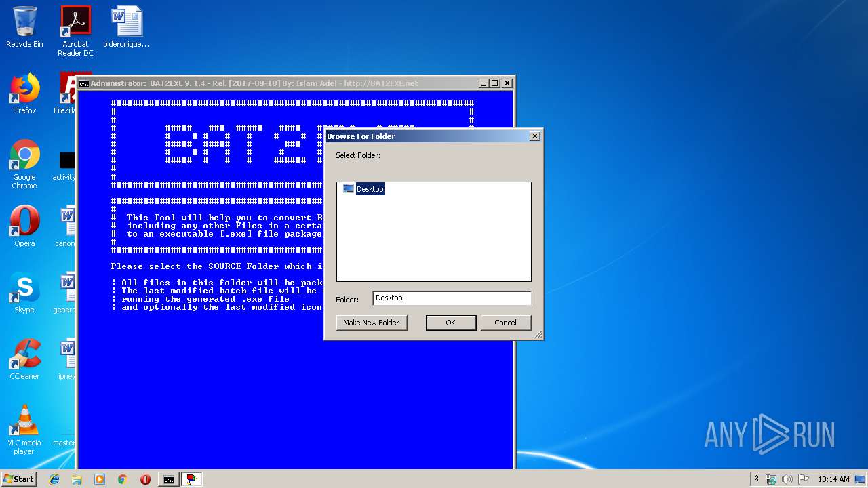Viewport: 868px width, 488px height.
Task: Click the Folder name input field
Action: point(452,298)
